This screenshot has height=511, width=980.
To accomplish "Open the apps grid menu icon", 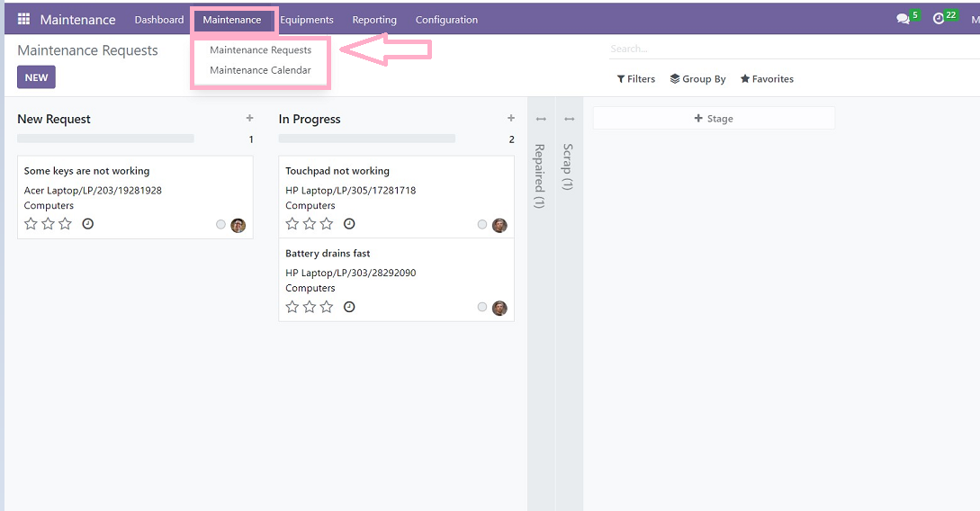I will point(23,19).
